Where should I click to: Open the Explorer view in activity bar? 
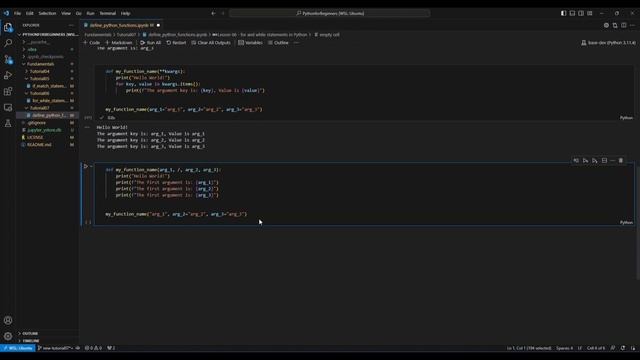click(x=8, y=27)
